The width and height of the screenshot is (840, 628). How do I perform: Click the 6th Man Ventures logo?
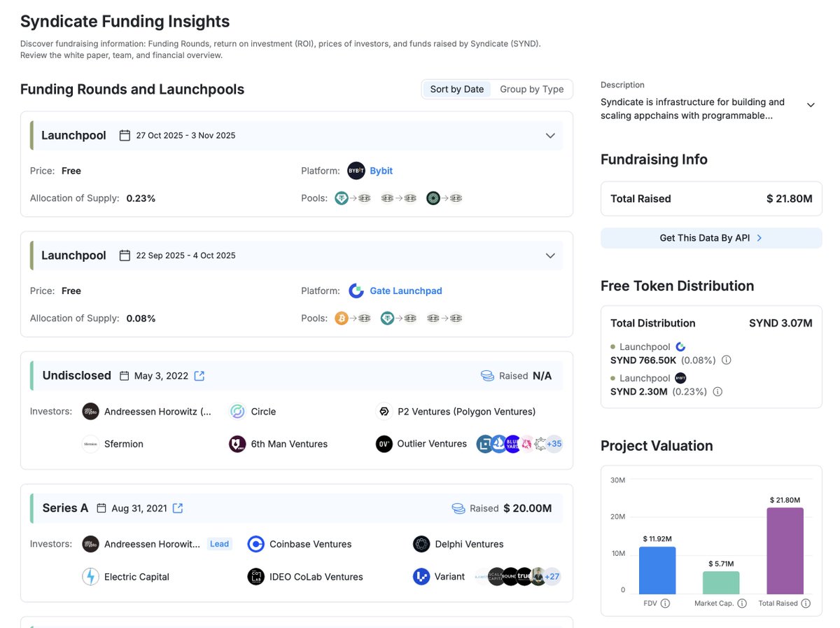[x=237, y=444]
